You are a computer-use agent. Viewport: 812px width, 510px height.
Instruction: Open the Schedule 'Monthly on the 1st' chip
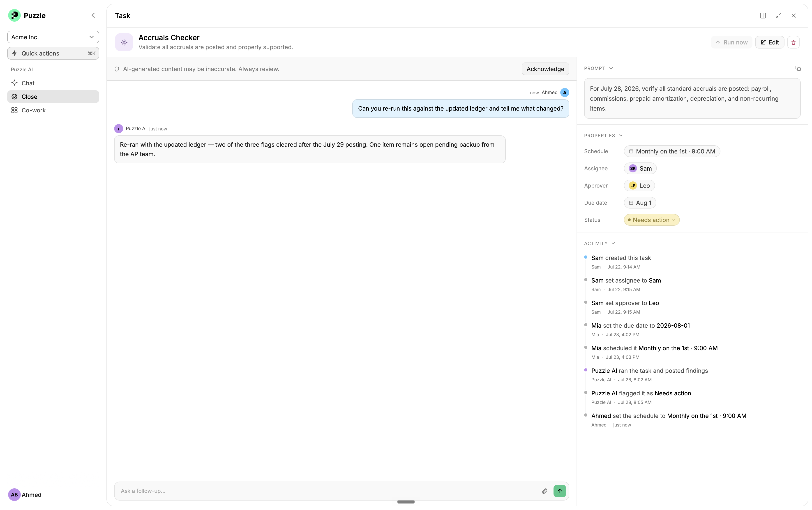click(x=672, y=151)
